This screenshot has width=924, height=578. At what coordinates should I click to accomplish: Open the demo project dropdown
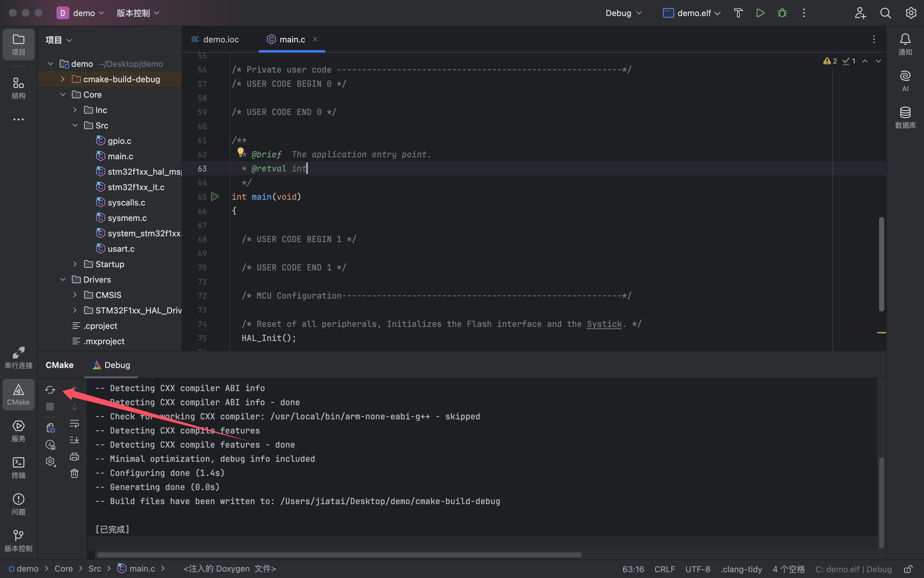tap(81, 13)
